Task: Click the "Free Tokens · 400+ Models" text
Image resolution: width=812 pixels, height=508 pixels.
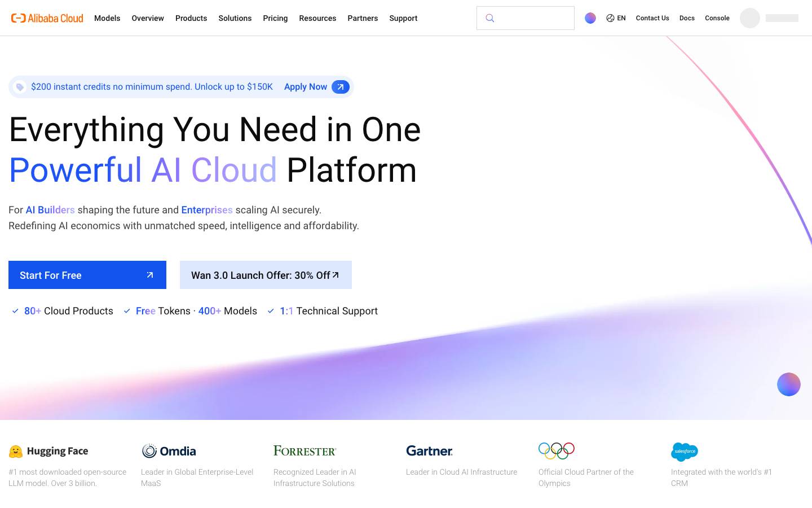Action: (x=196, y=311)
